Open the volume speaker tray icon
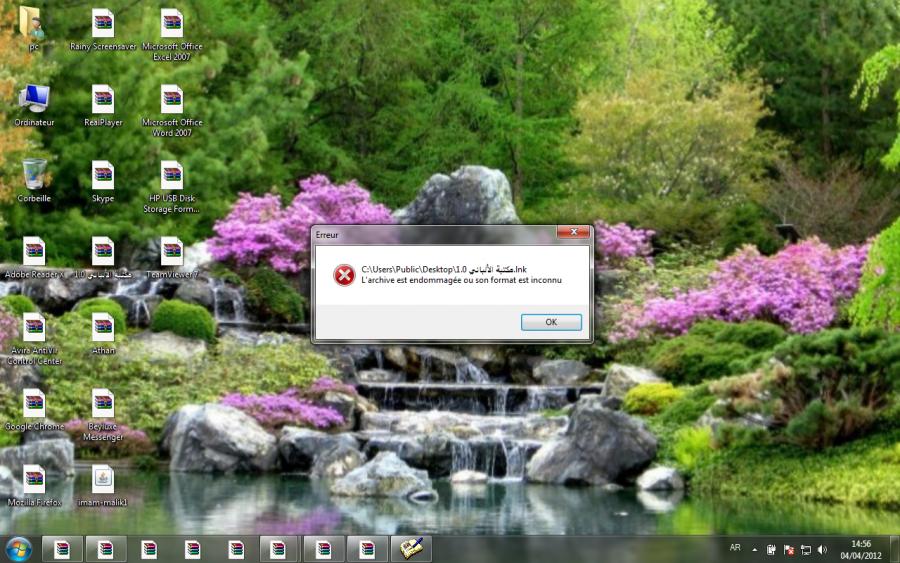This screenshot has width=900, height=563. (822, 549)
